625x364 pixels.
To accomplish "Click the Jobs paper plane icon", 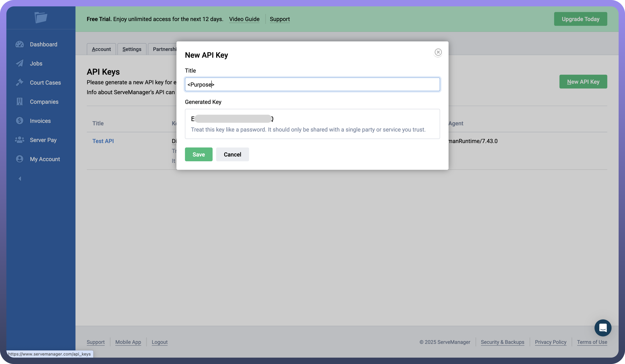I will pyautogui.click(x=20, y=63).
